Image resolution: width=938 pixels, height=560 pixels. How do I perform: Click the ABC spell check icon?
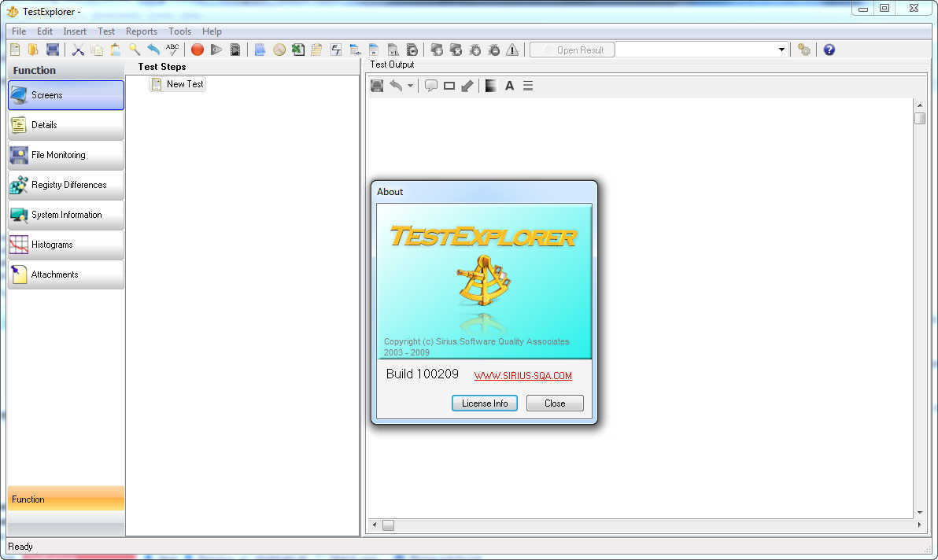[172, 50]
